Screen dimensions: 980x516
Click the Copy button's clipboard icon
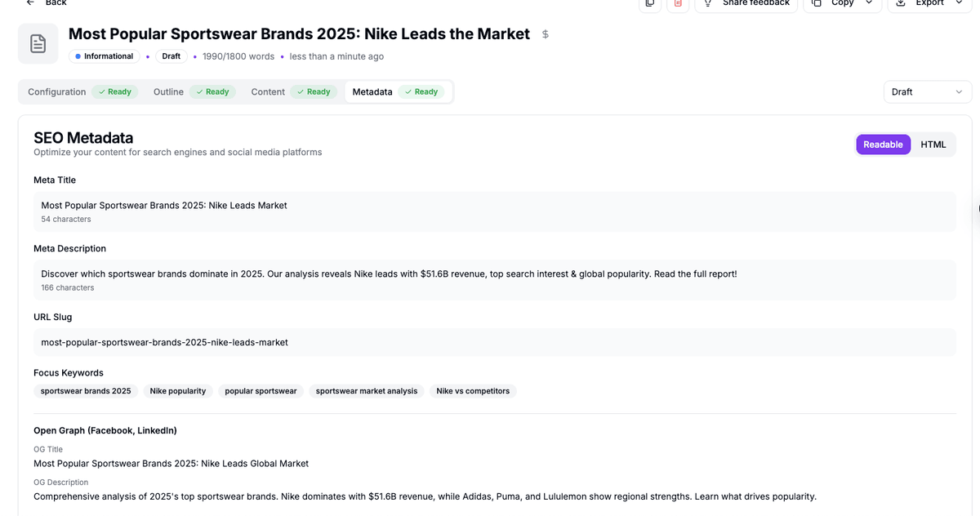point(816,3)
